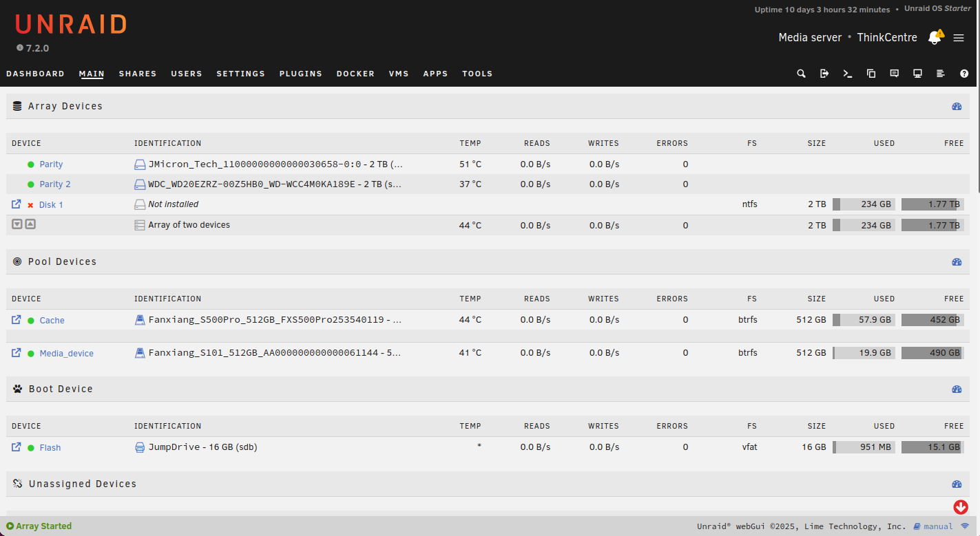The height and width of the screenshot is (536, 980).
Task: Click the WiFi icon in the footer
Action: click(x=965, y=526)
